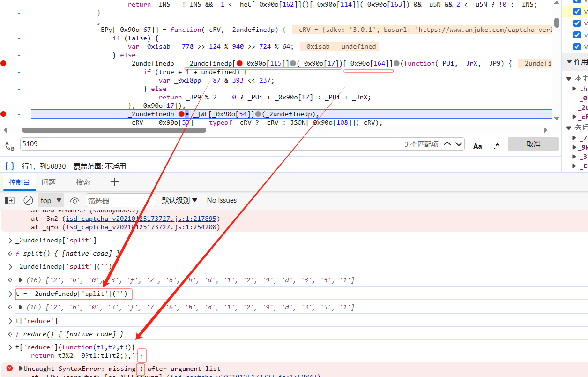This screenshot has width=588, height=377.
Task: Switch to the 搜索 search tab
Action: pos(83,182)
